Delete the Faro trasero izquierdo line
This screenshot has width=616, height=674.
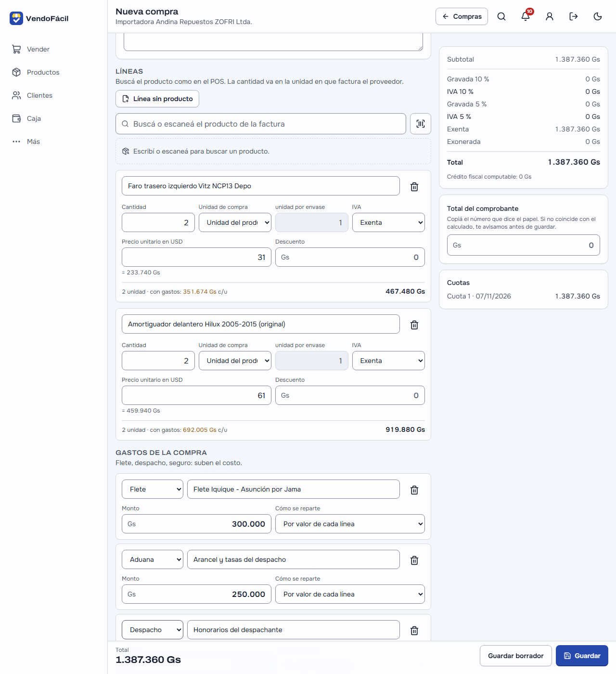414,187
